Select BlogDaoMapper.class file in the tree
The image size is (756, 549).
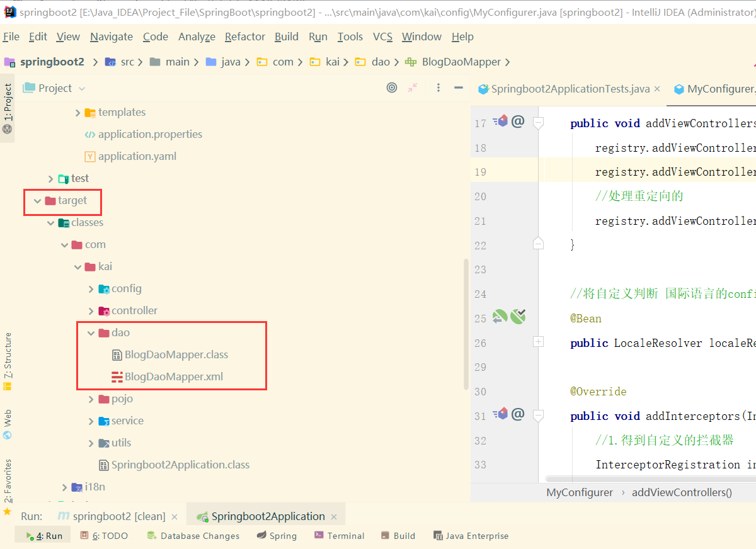(x=169, y=354)
